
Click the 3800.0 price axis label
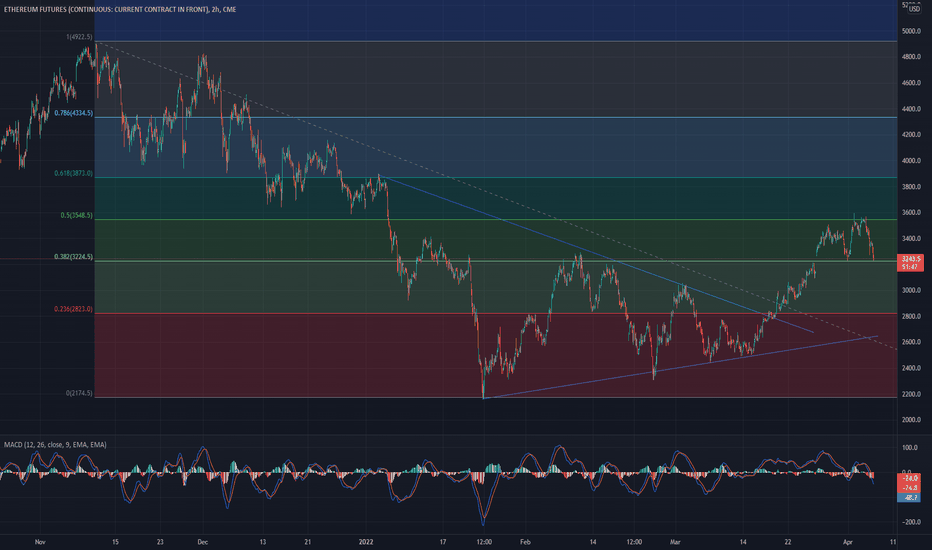pyautogui.click(x=911, y=187)
